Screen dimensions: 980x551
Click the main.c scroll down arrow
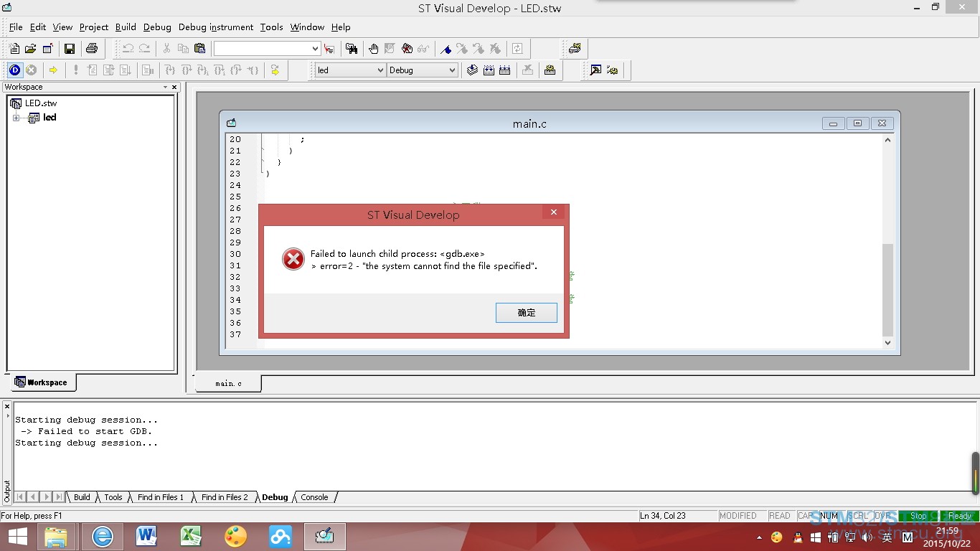click(x=887, y=343)
